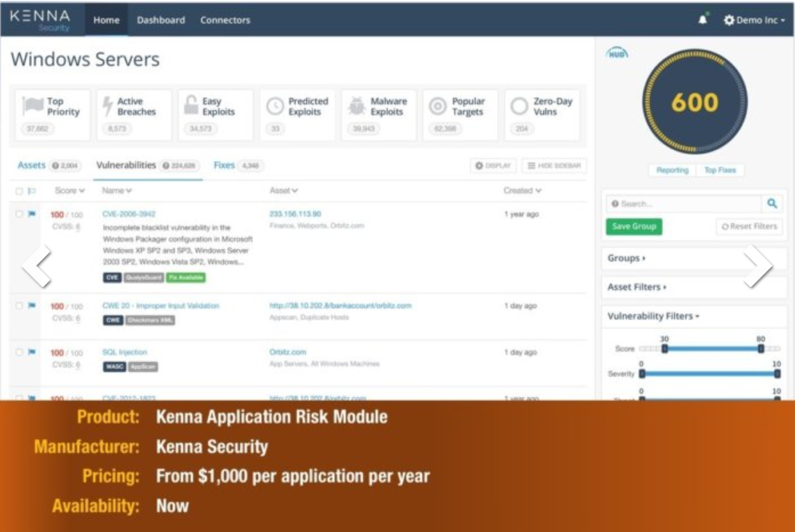
Task: Sort the table by Asset column
Action: pyautogui.click(x=284, y=190)
